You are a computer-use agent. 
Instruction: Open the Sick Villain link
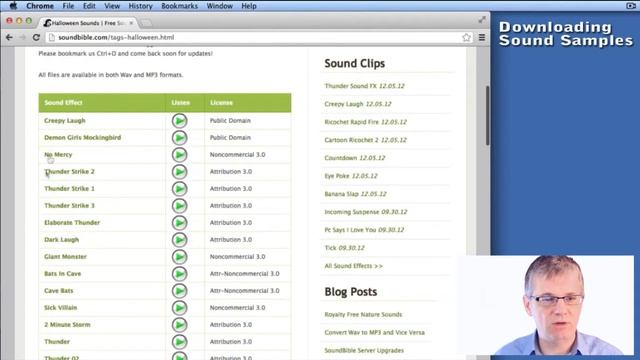[60, 307]
